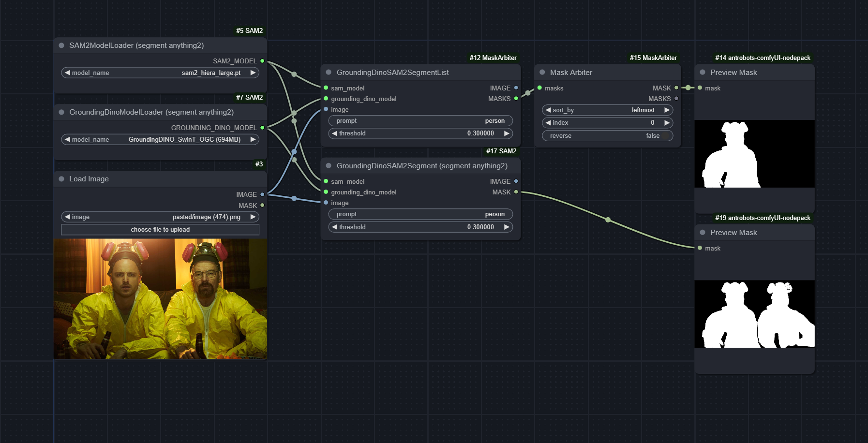Click the GROUNDING_DINO_MODEL output socket

coord(262,128)
